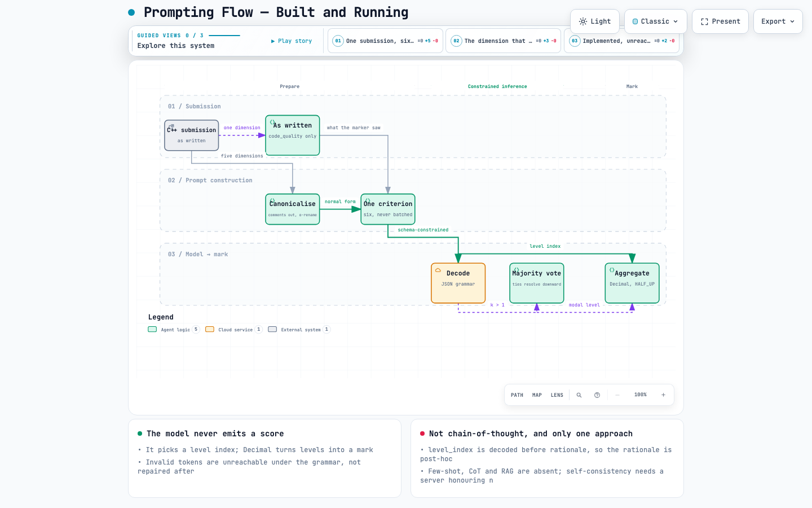The width and height of the screenshot is (812, 508).
Task: Zoom out with the minus icon
Action: coord(617,395)
